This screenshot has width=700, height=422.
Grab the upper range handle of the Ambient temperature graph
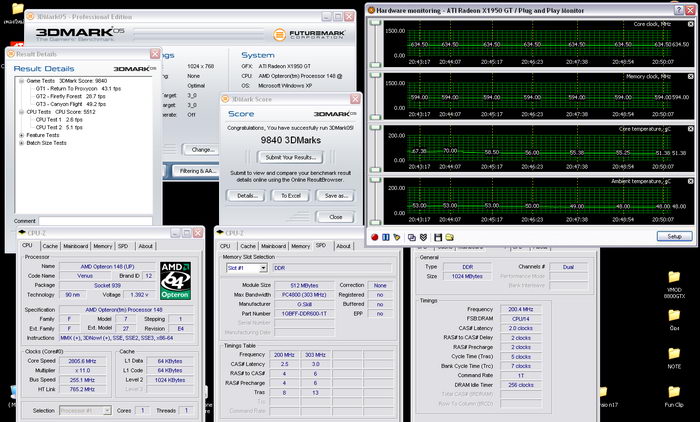coord(376,180)
